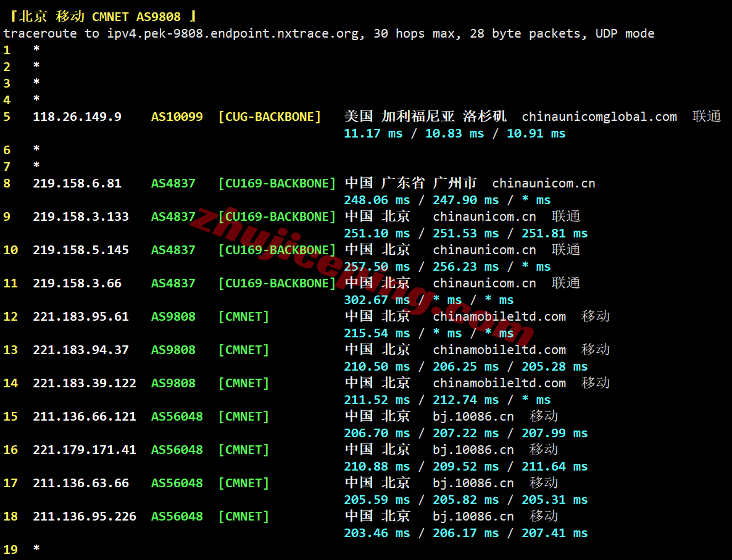The height and width of the screenshot is (560, 732).
Task: Select IP 219.158.5.145
Action: point(81,250)
